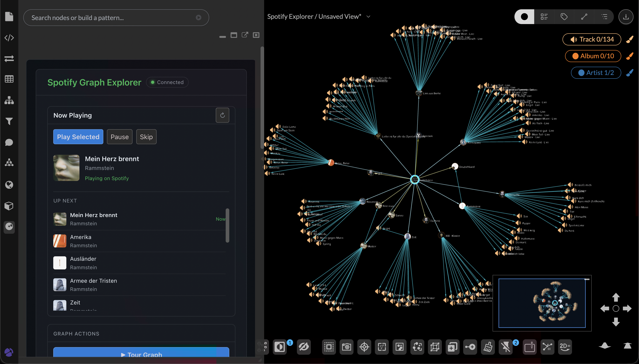Viewport: 639px width, 364px height.
Task: Click the Up Next list scrollbar
Action: coord(227,225)
